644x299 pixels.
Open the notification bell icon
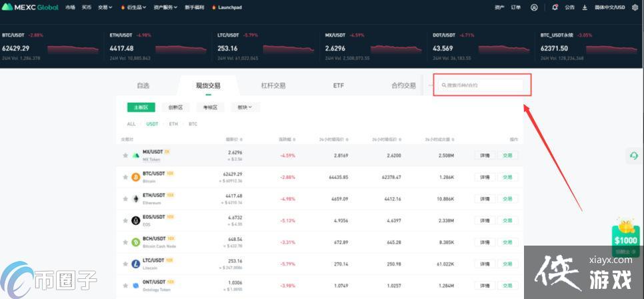click(555, 7)
